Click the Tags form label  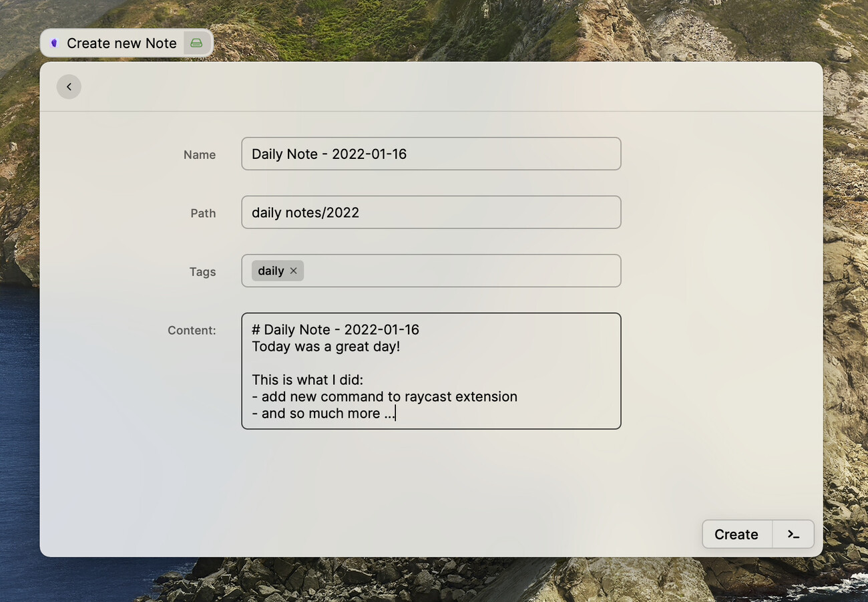(x=202, y=271)
